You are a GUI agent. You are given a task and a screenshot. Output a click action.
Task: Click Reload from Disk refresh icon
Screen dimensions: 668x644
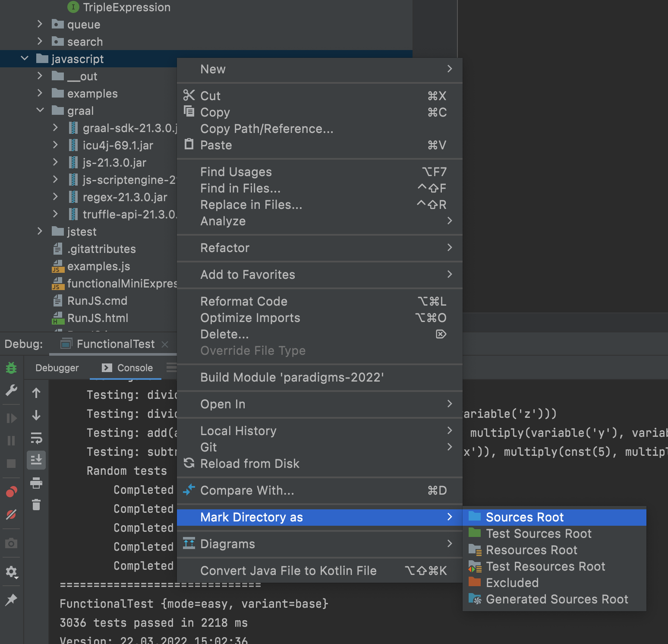point(189,463)
